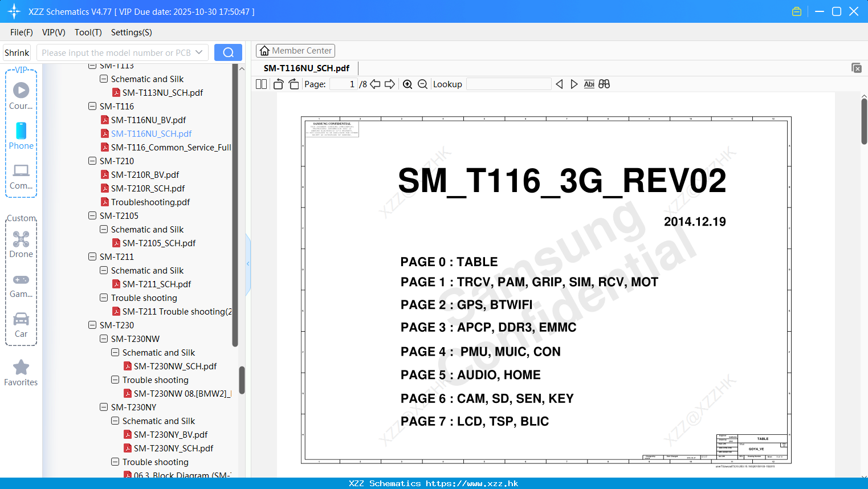Open model number dropdown arrow
Image resolution: width=868 pixels, height=489 pixels.
coord(199,52)
